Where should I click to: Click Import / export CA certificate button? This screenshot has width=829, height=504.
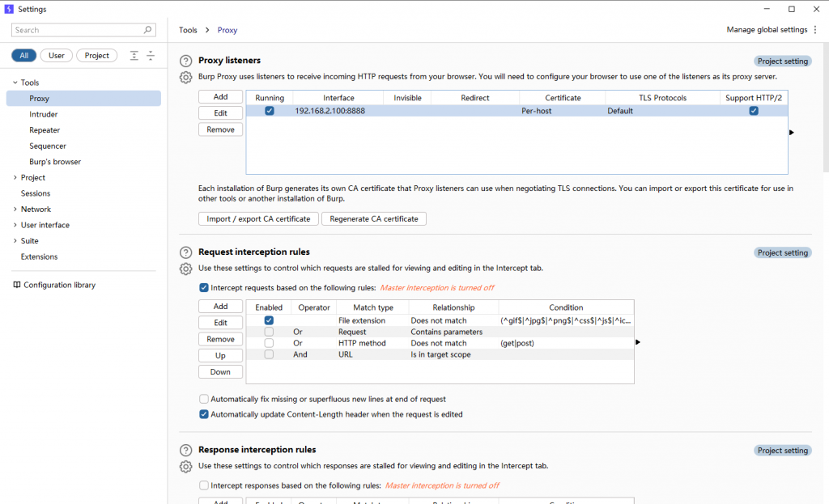258,219
